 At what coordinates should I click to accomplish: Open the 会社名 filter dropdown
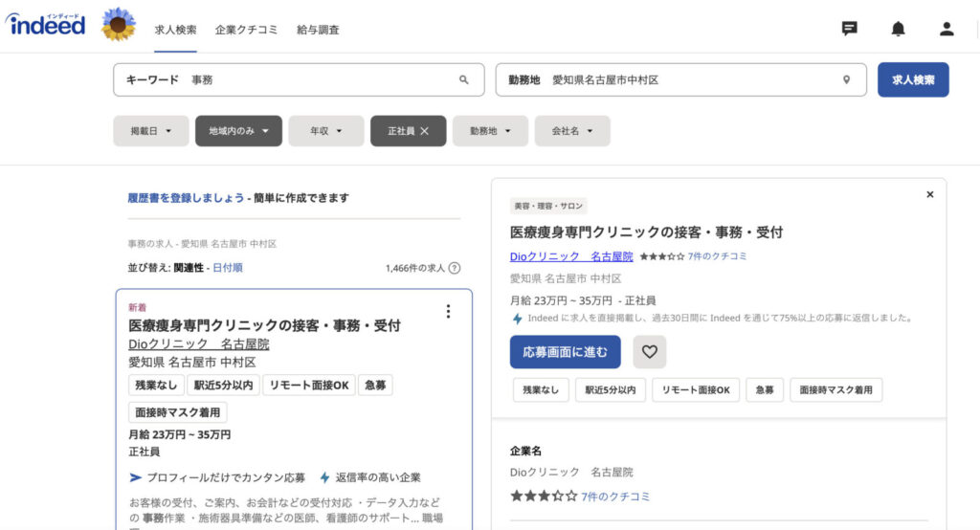572,131
